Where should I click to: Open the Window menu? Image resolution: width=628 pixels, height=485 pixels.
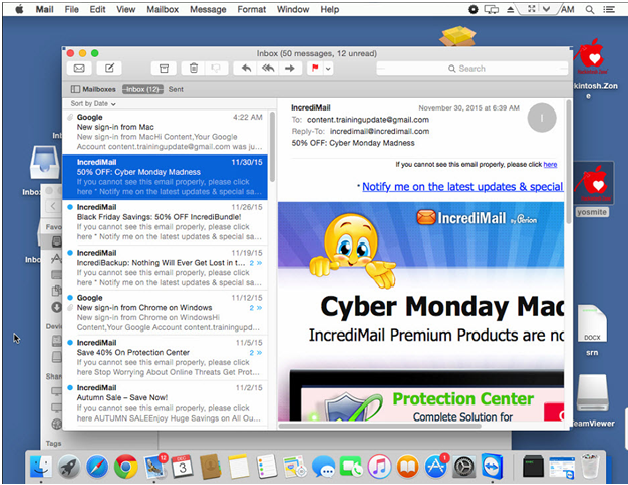[x=293, y=9]
